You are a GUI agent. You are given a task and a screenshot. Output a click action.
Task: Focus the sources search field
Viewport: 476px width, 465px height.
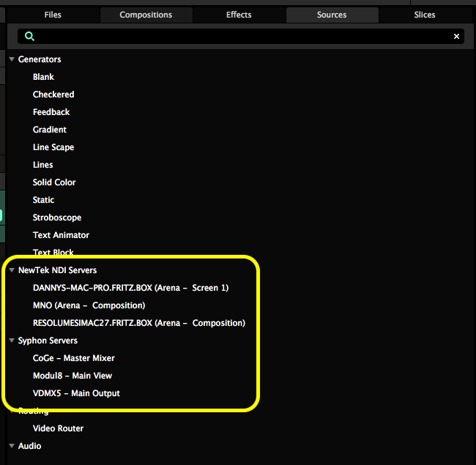click(241, 37)
